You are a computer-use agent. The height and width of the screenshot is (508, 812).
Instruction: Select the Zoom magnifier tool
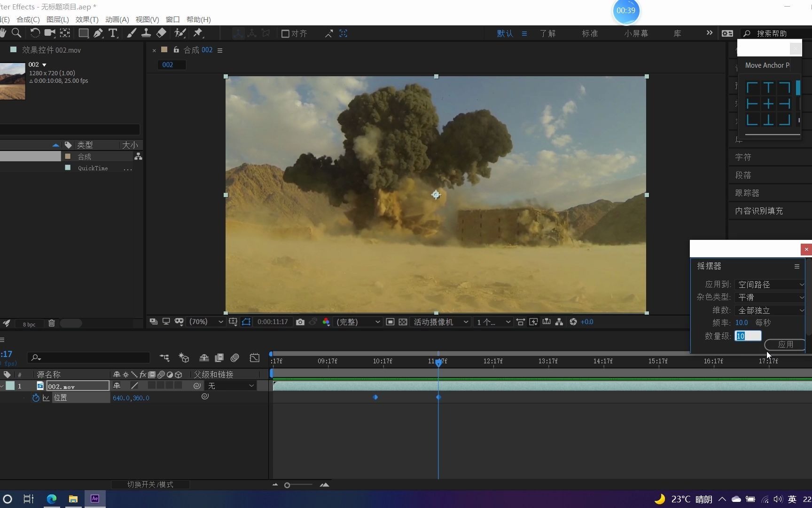point(16,33)
